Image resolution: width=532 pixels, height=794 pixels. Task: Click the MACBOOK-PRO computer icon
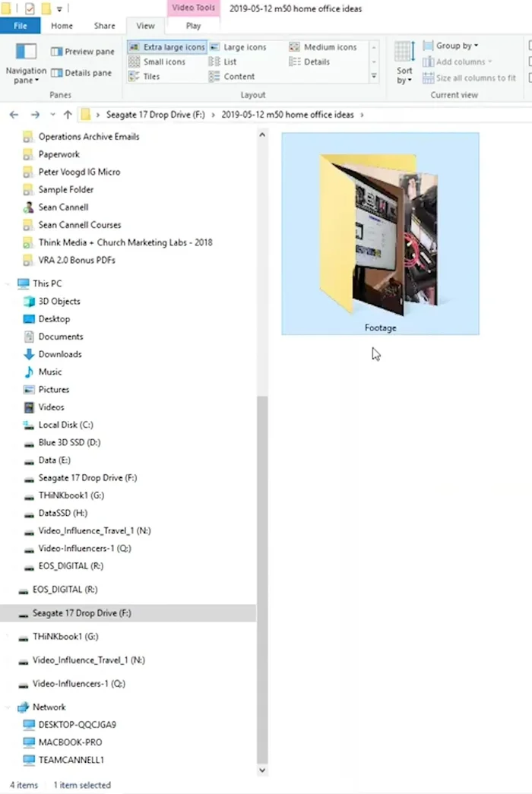point(29,743)
